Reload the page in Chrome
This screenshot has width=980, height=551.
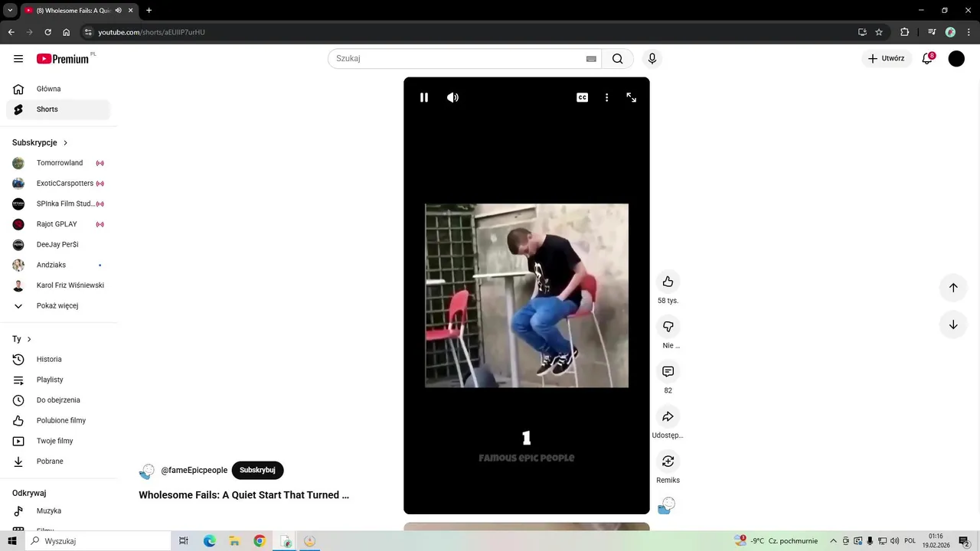coord(47,32)
